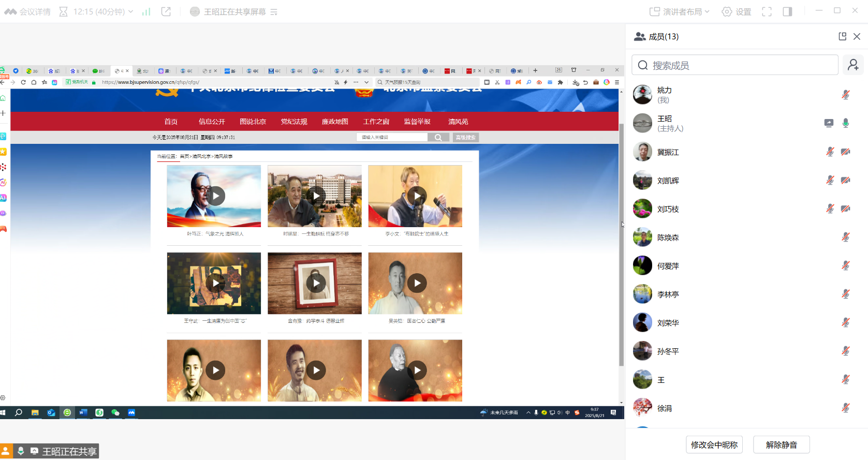Pop out the 成员 panel into a window
The image size is (868, 460).
pos(842,36)
